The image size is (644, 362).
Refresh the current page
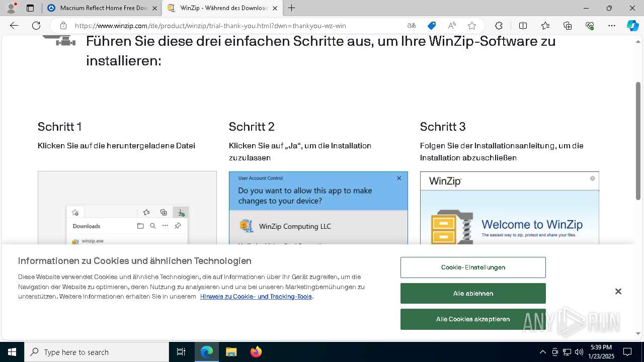coord(36,26)
